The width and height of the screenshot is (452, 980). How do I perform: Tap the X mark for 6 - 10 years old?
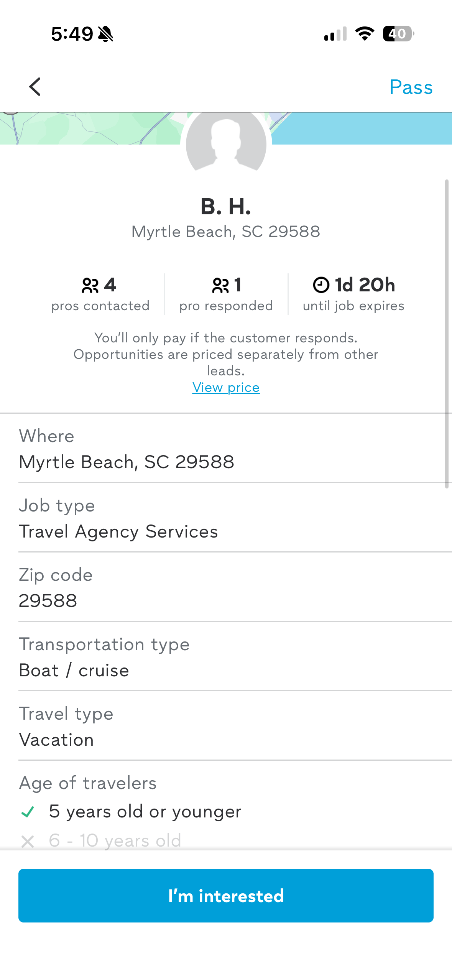point(28,841)
